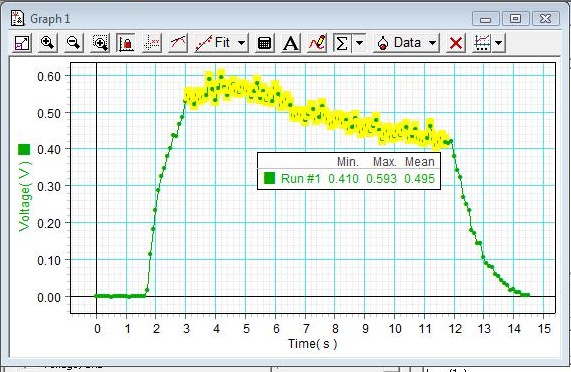
Task: Expand the Statistics options dropdown arrow
Action: point(359,43)
